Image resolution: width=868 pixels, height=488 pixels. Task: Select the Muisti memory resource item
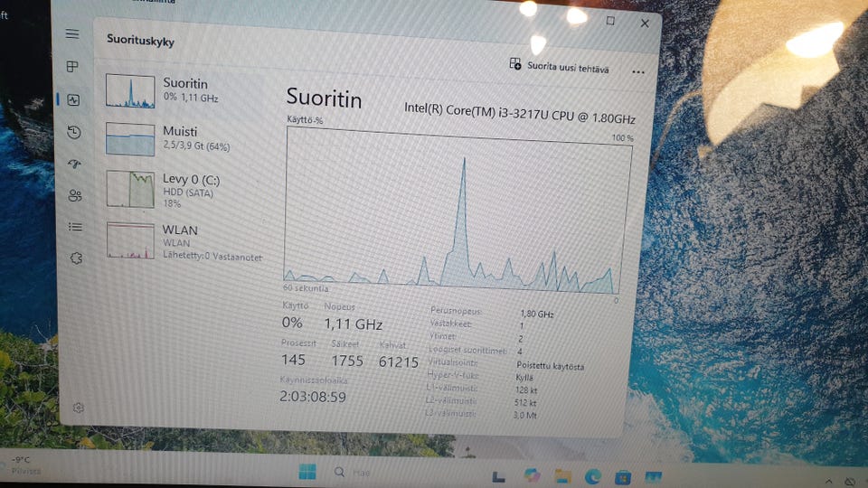point(185,138)
